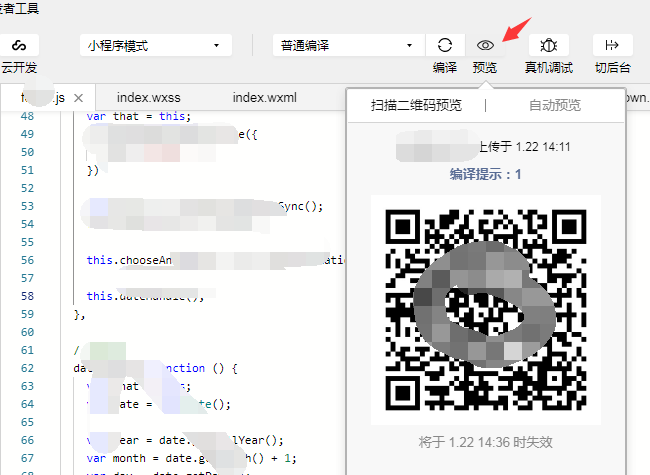Click the this.chooseAn code on line 56

tap(129, 260)
